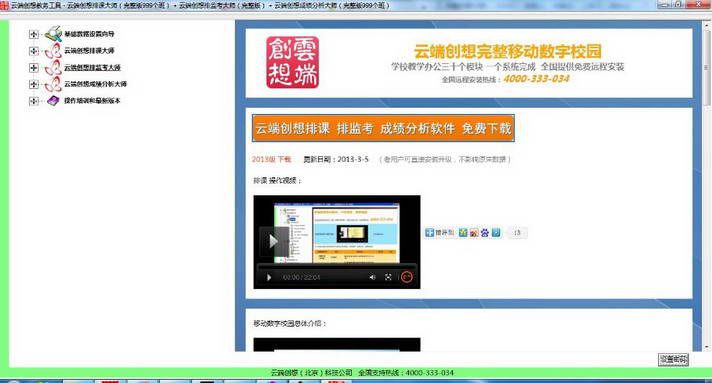Click the blue square share icon beside the Baidu paw
Viewport: 712px width, 383px height.
tap(496, 233)
